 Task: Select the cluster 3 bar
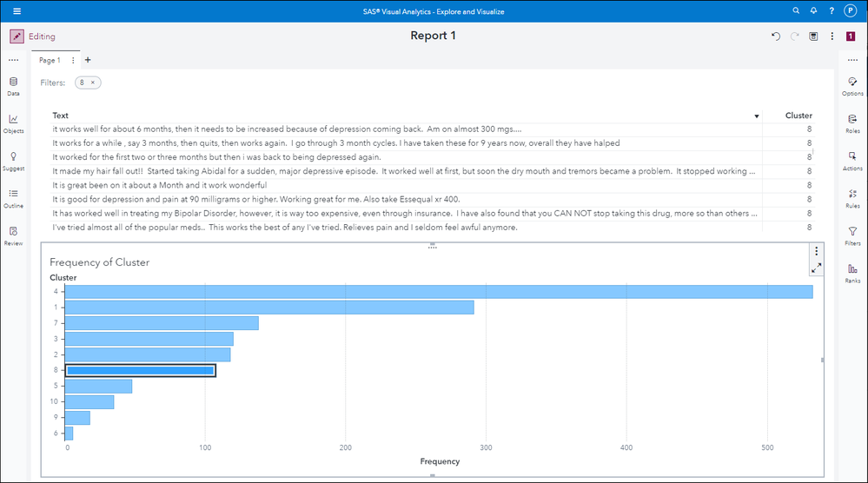point(149,339)
